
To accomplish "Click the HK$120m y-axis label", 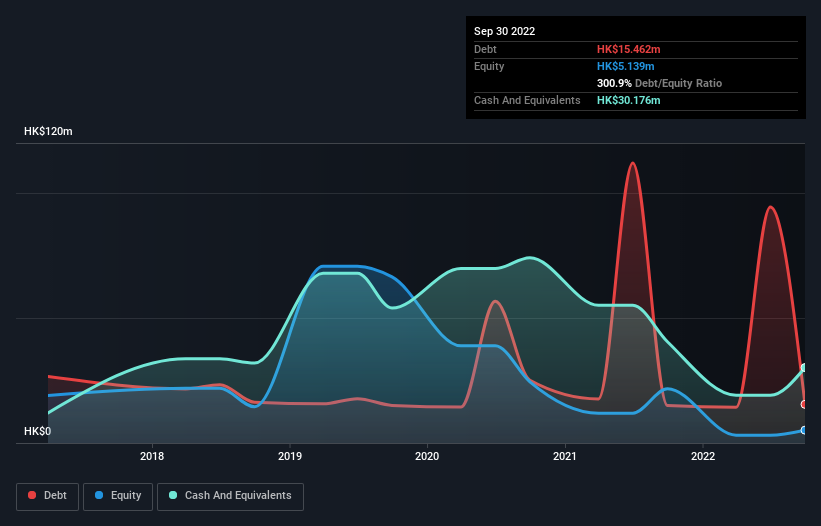I will pyautogui.click(x=48, y=131).
